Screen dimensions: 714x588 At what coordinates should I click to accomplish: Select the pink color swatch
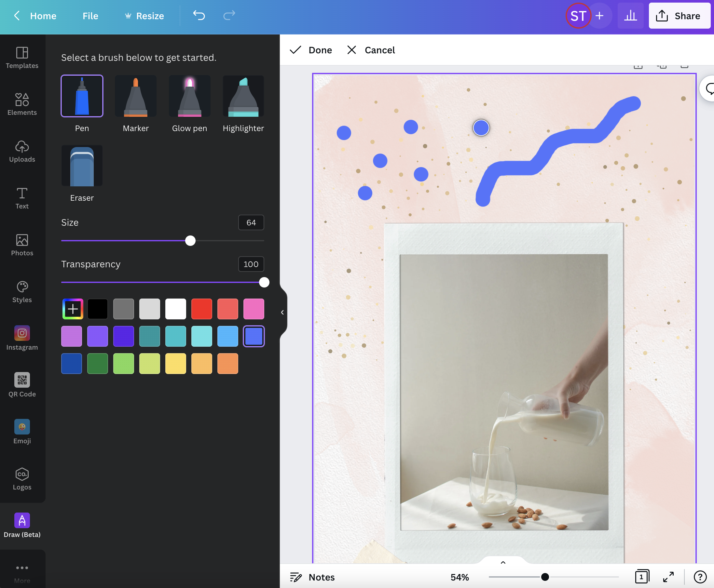tap(253, 308)
